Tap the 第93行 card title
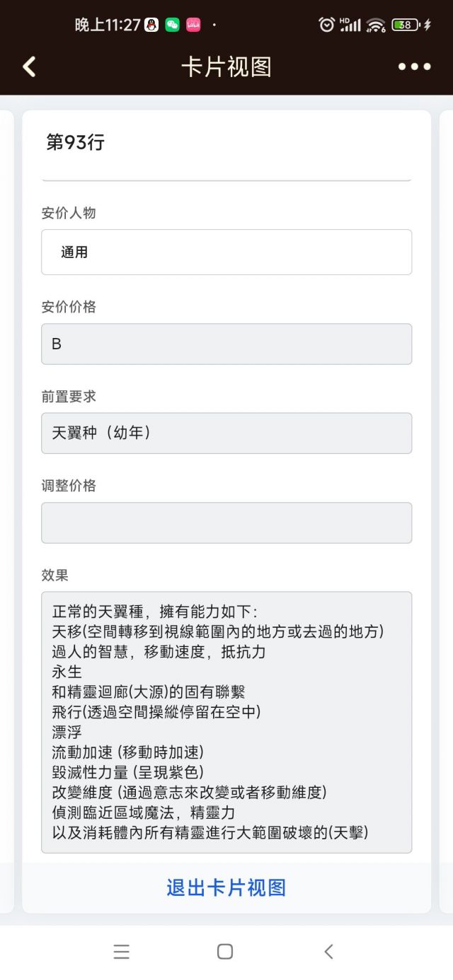453x980 pixels. (x=76, y=142)
